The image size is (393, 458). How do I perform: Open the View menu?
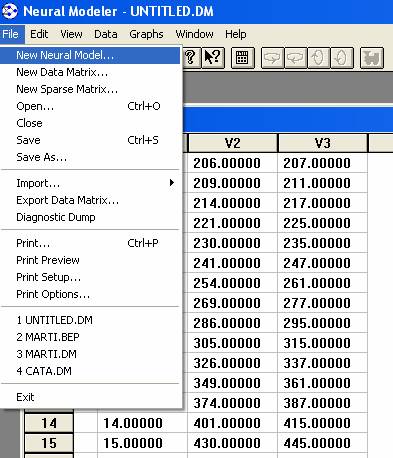tap(71, 34)
